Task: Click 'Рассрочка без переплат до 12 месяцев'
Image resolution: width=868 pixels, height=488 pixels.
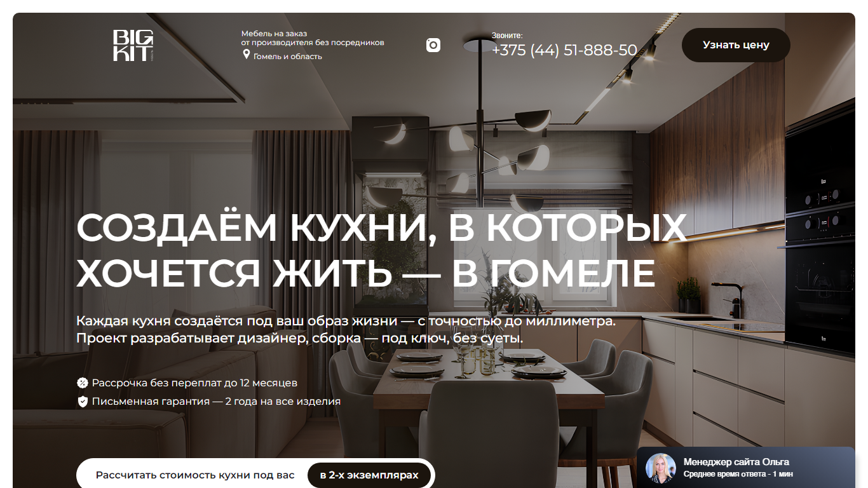Action: pyautogui.click(x=194, y=383)
